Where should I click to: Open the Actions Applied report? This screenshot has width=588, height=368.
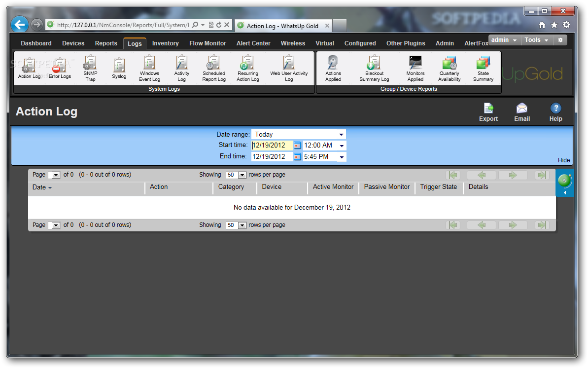333,68
